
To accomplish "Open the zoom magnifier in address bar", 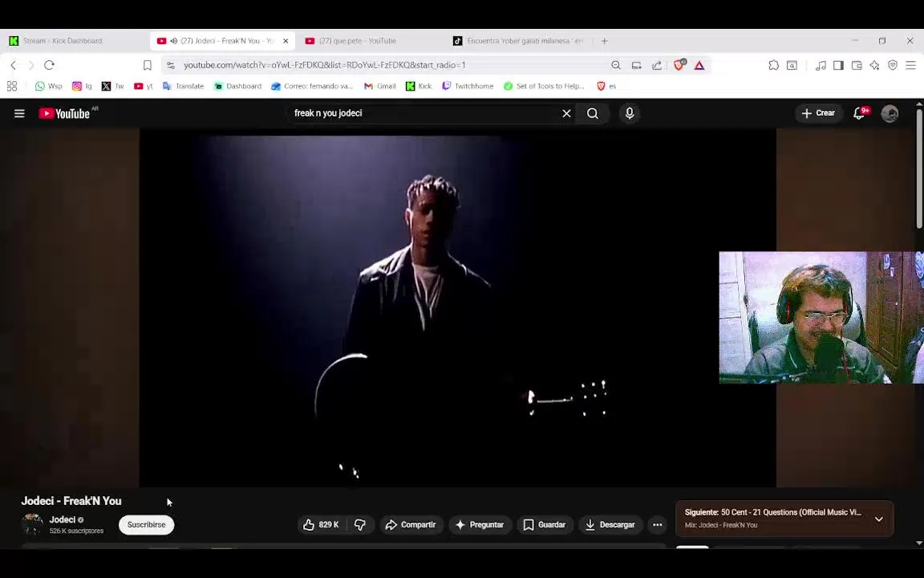I will coord(616,65).
